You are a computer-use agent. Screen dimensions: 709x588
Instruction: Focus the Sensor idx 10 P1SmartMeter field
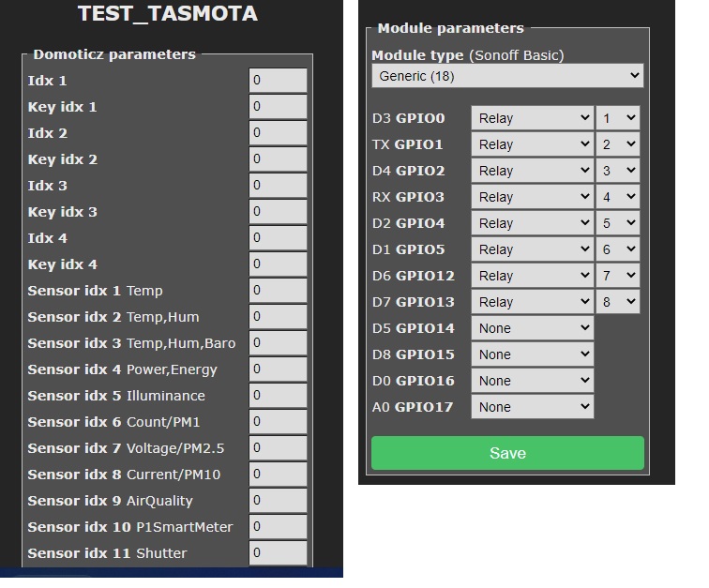[x=278, y=526]
